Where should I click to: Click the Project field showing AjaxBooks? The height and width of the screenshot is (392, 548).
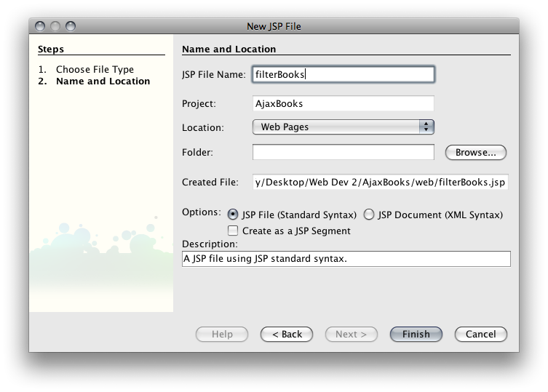click(344, 103)
